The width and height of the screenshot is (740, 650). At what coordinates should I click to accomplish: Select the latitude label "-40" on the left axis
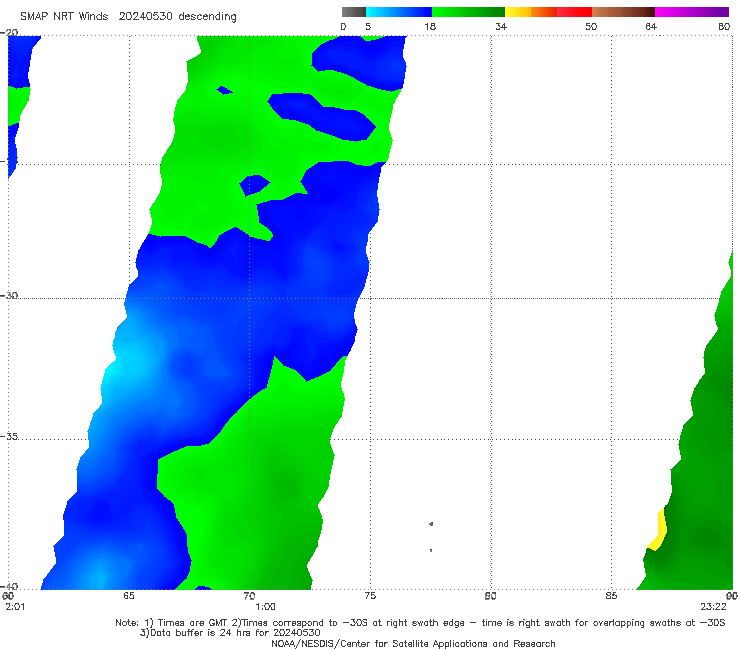point(10,586)
